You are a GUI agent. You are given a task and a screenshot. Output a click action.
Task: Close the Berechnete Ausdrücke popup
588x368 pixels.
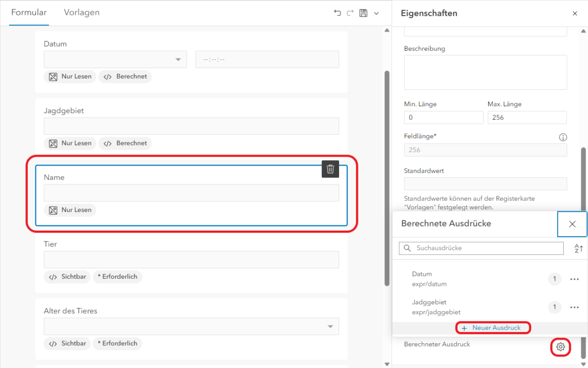pos(572,224)
